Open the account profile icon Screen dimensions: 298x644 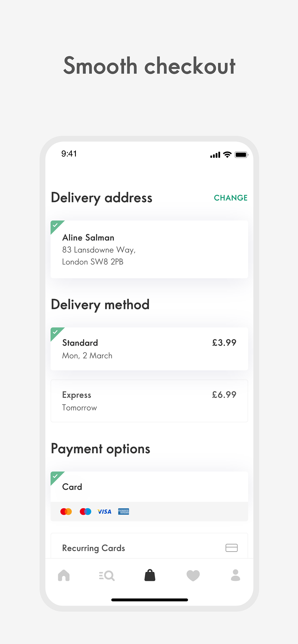[236, 575]
